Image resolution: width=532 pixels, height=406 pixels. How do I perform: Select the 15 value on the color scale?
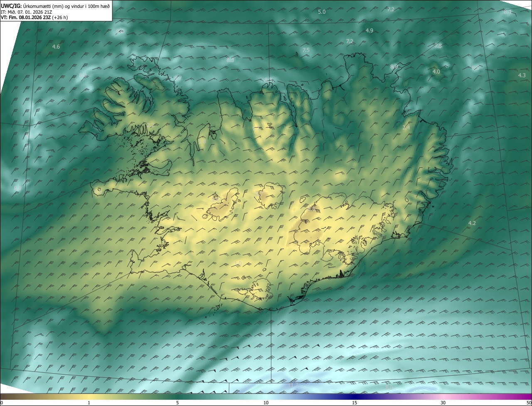(x=355, y=403)
